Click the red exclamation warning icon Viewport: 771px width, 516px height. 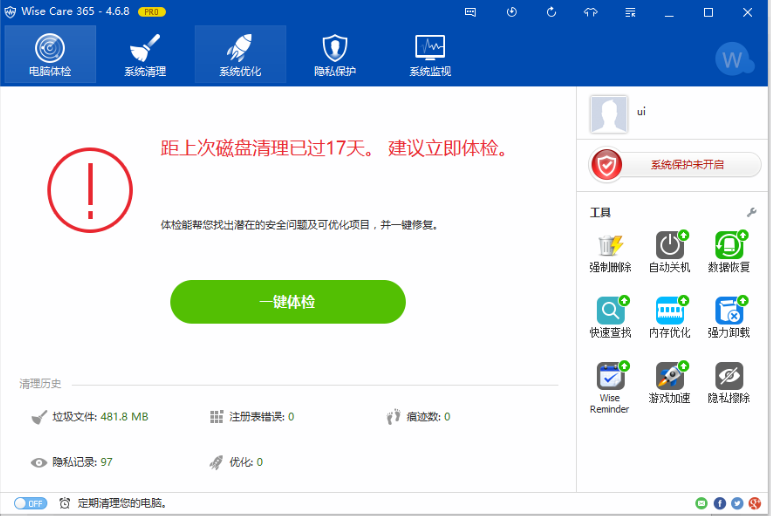click(x=90, y=190)
